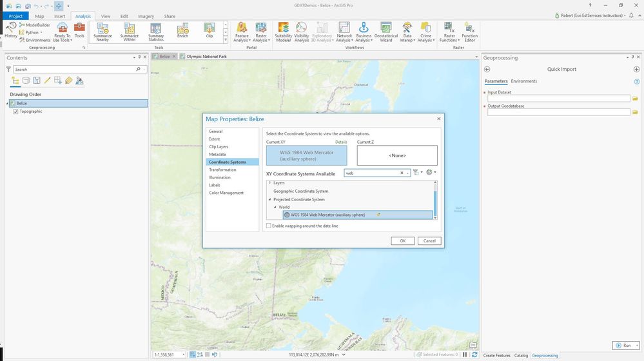Collapse the Projected Coordinate System node

tap(270, 200)
